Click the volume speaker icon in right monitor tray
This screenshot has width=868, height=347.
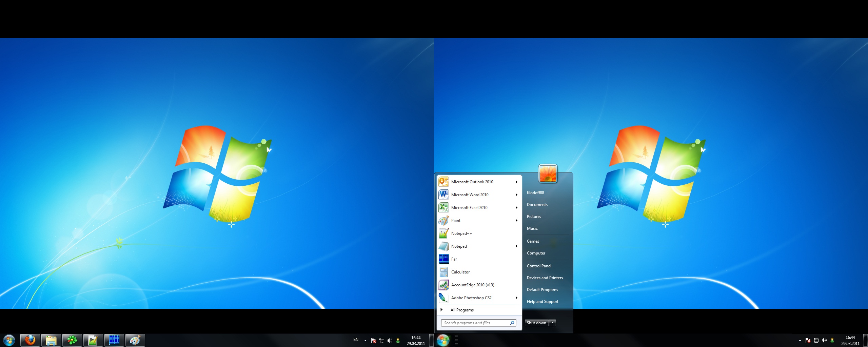tap(824, 341)
